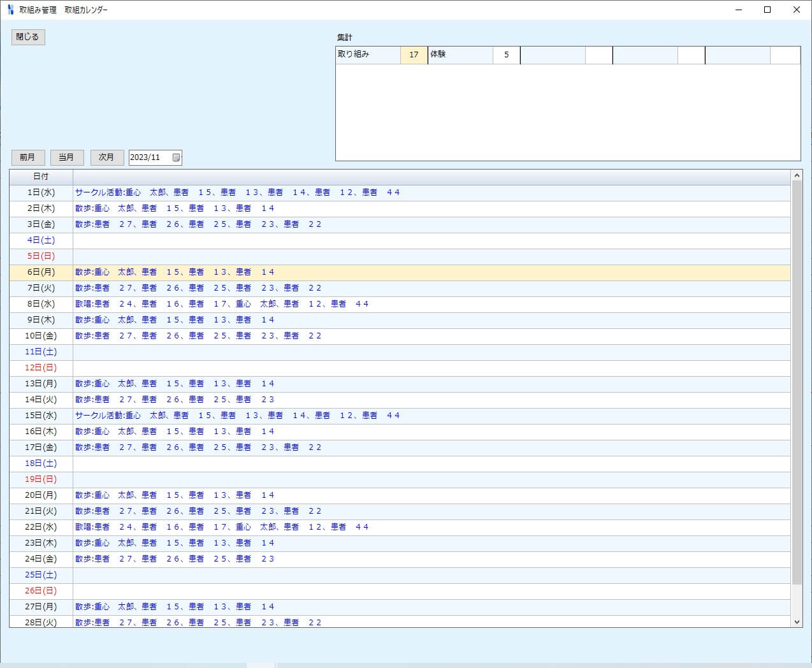Select the 8日(水) 歌唱 entry

[222, 304]
